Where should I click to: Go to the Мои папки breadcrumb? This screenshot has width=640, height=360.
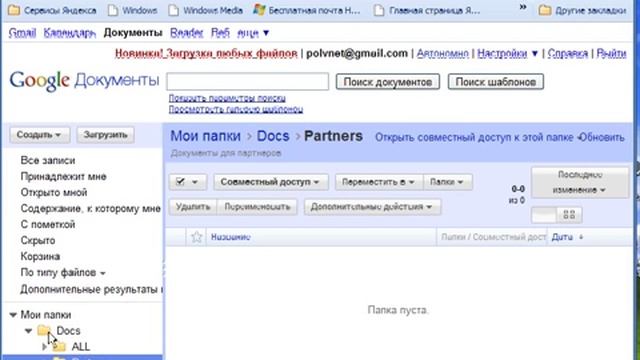pyautogui.click(x=205, y=136)
